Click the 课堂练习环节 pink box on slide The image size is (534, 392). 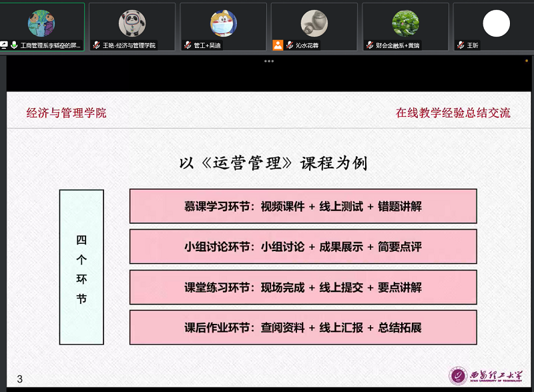point(303,287)
